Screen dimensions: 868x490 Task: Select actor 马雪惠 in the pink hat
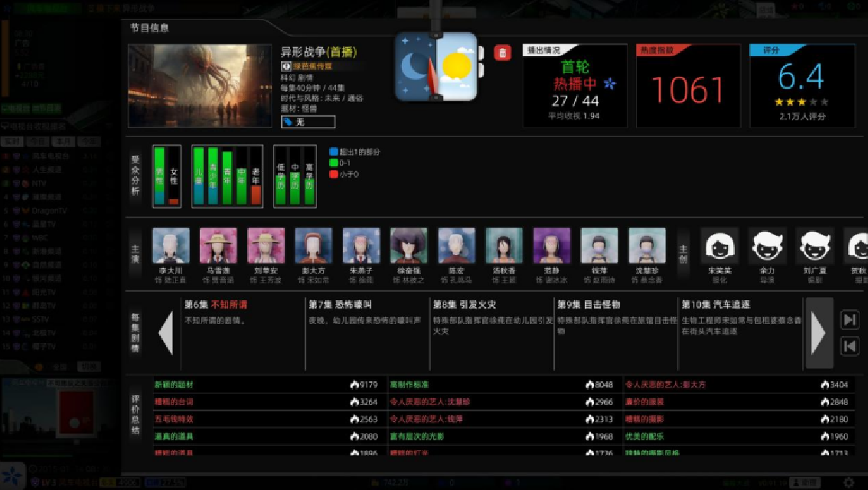pos(218,247)
